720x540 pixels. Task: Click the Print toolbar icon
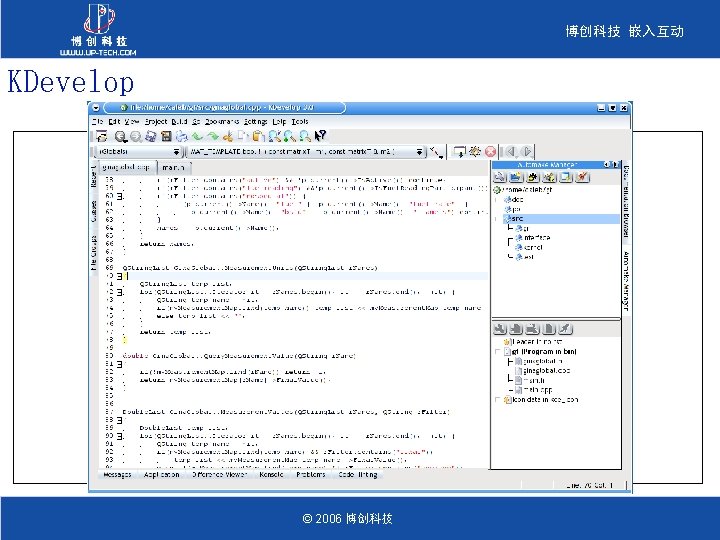pyautogui.click(x=182, y=136)
